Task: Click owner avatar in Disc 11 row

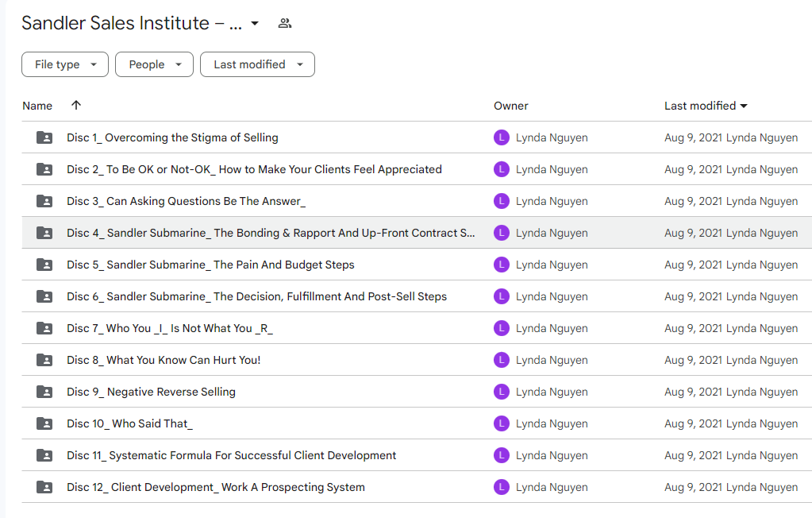Action: tap(502, 455)
